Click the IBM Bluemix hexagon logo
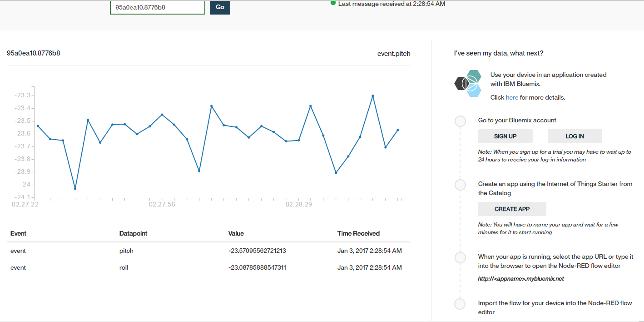The width and height of the screenshot is (644, 322). (468, 83)
